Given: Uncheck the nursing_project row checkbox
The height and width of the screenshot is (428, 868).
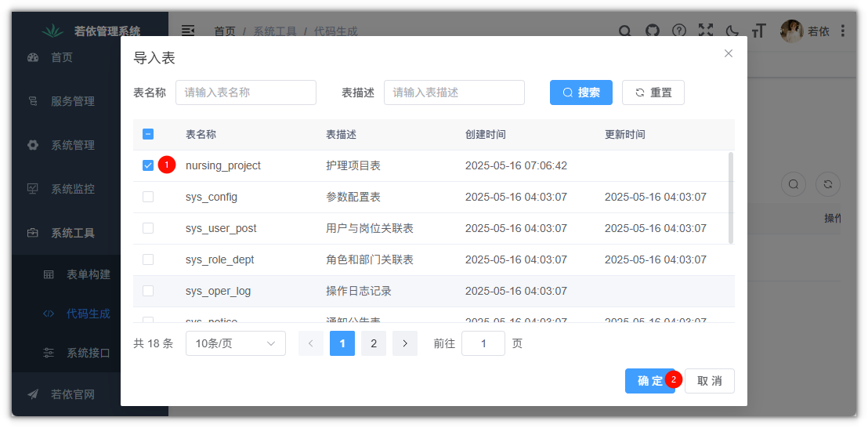Looking at the screenshot, I should click(x=148, y=165).
